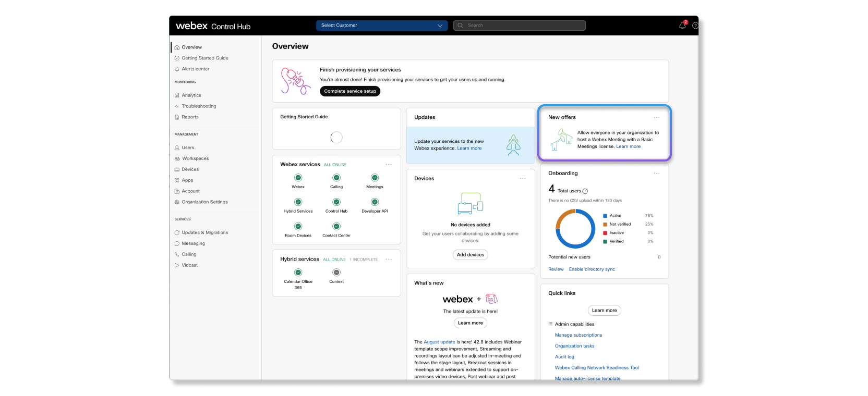Click the Context incomplete status icon
Image resolution: width=868 pixels, height=396 pixels.
336,273
